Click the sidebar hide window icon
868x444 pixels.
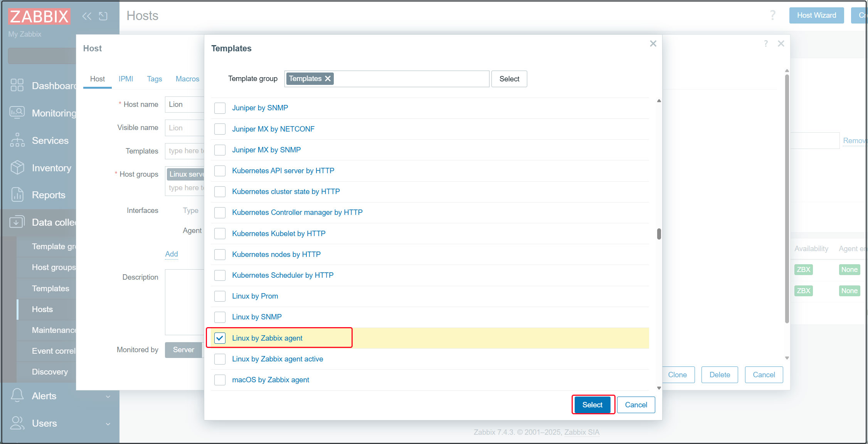(x=103, y=16)
